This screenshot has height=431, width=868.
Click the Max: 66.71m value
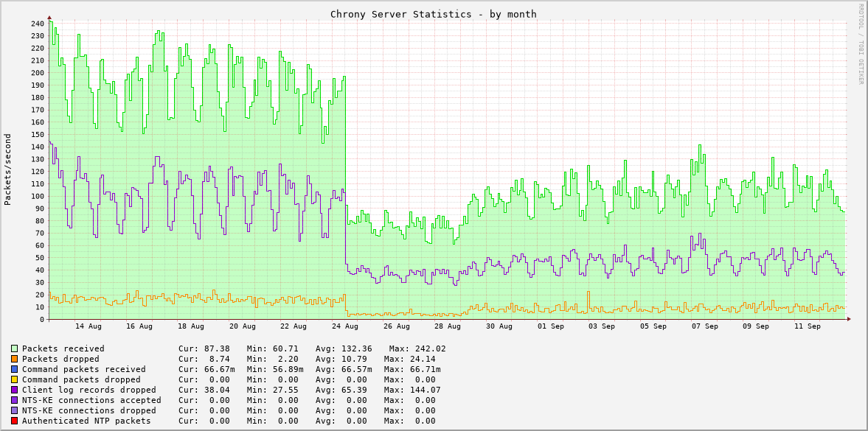412,370
